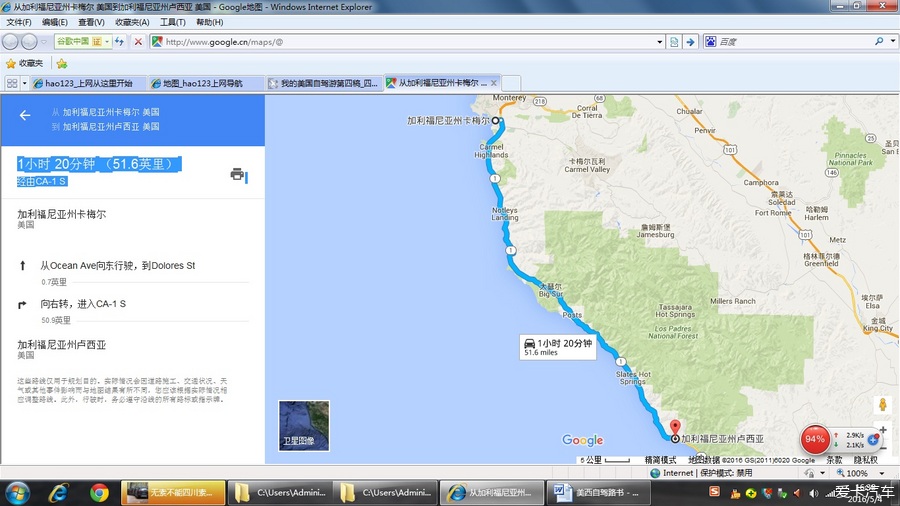Click the new tab button

[x=511, y=83]
